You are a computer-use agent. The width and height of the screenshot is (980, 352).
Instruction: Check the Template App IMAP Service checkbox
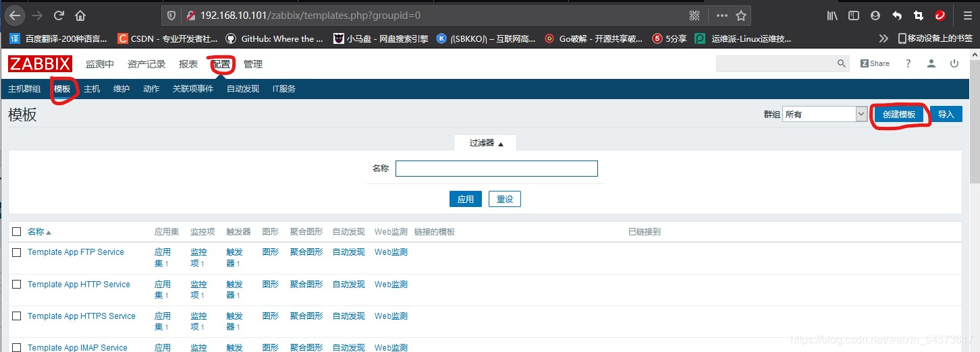click(x=17, y=348)
